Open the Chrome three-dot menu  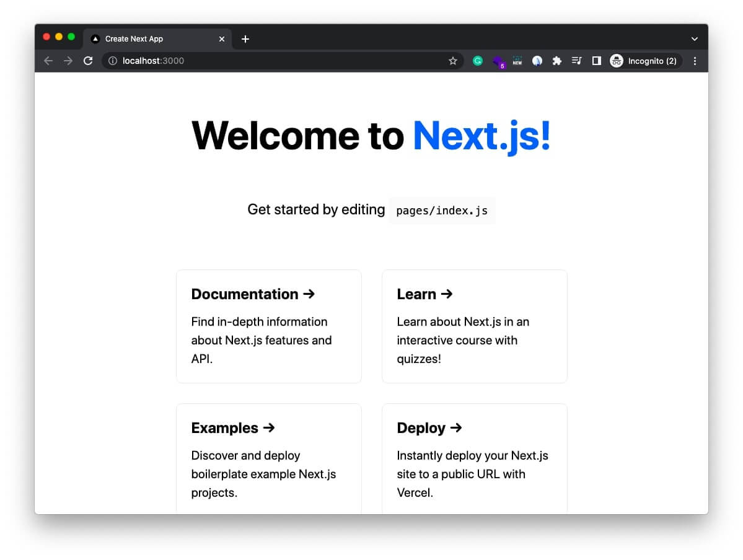point(695,61)
